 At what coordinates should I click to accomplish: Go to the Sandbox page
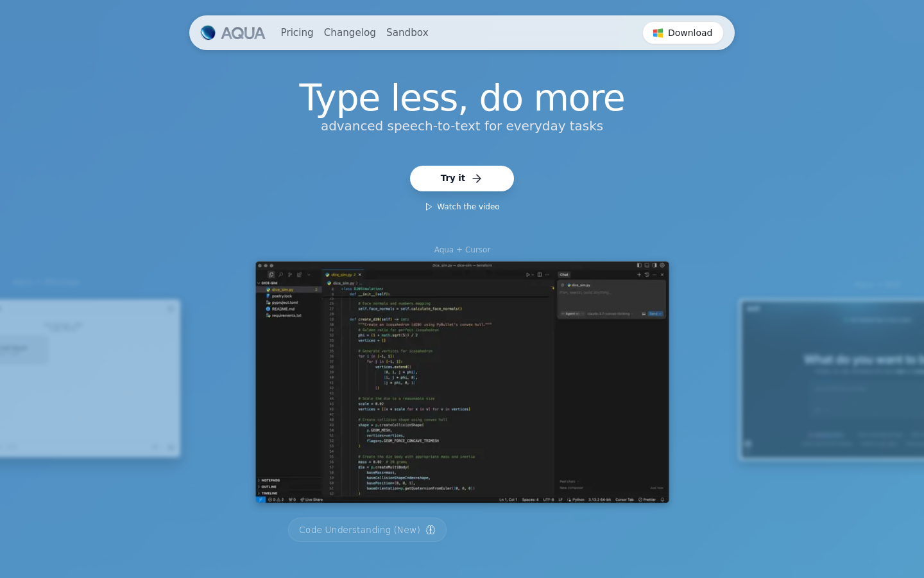(x=407, y=33)
